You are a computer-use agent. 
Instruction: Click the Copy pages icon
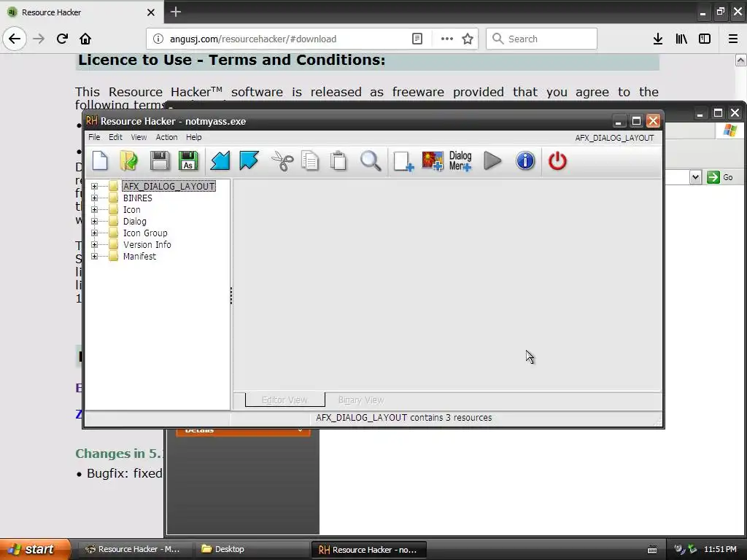click(x=310, y=160)
